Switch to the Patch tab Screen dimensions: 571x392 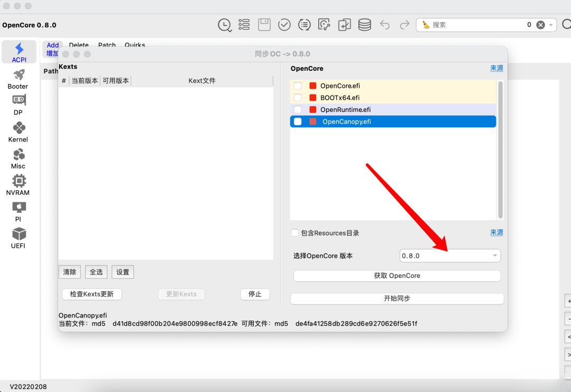click(107, 45)
